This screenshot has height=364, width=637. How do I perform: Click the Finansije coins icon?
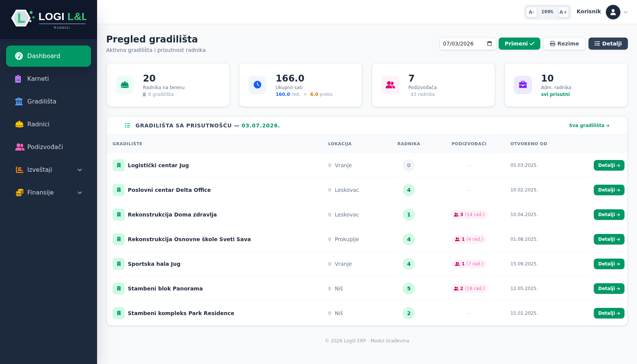(x=19, y=193)
